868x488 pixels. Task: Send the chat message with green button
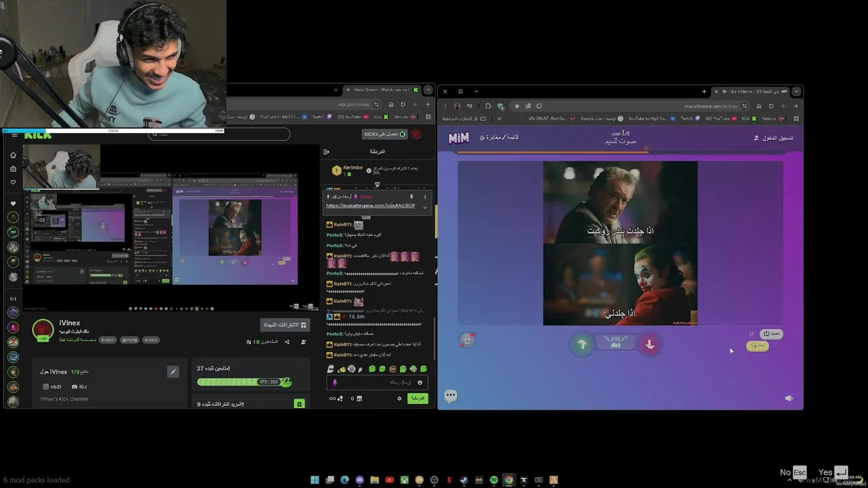coord(418,398)
